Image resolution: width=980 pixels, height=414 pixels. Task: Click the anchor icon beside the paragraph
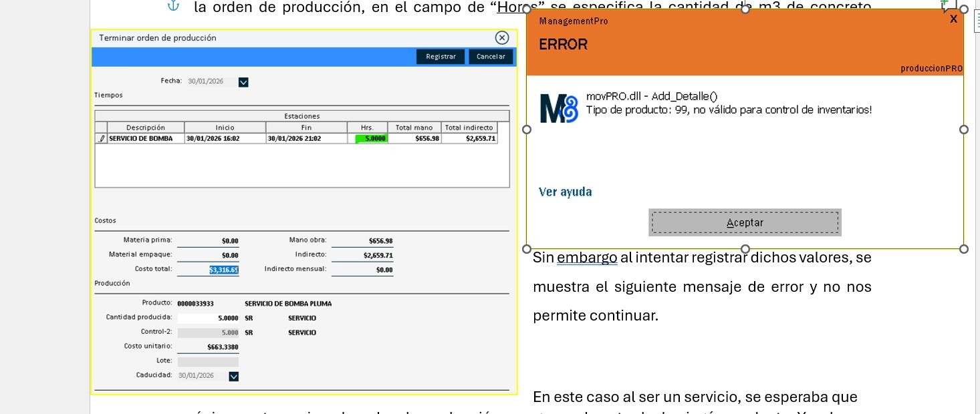click(x=173, y=7)
